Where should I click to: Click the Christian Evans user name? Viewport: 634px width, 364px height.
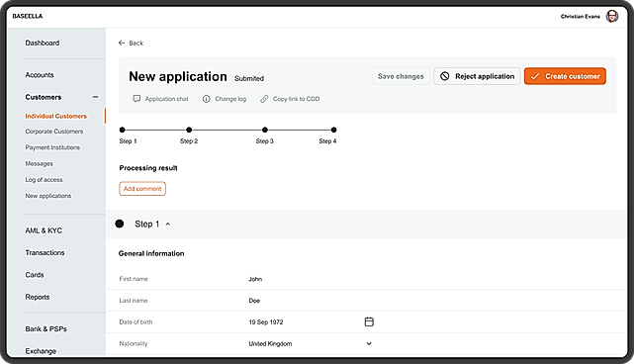581,17
